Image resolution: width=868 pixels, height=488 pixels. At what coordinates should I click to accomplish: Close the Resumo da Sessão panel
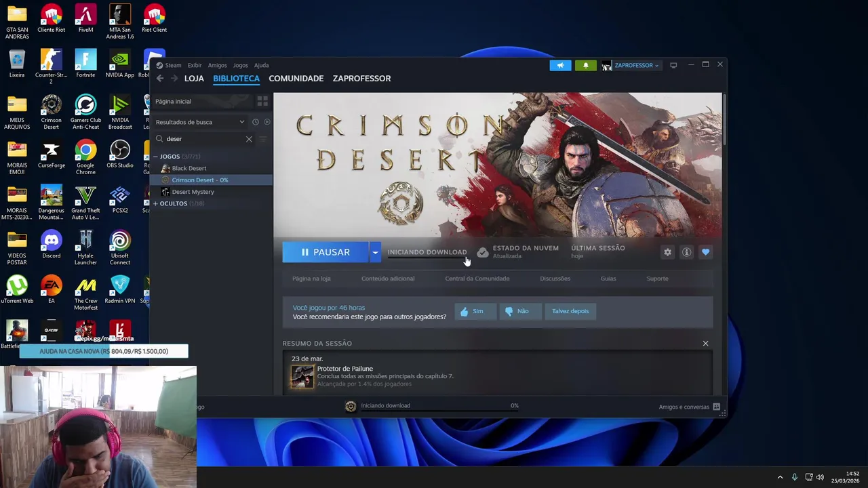click(705, 344)
